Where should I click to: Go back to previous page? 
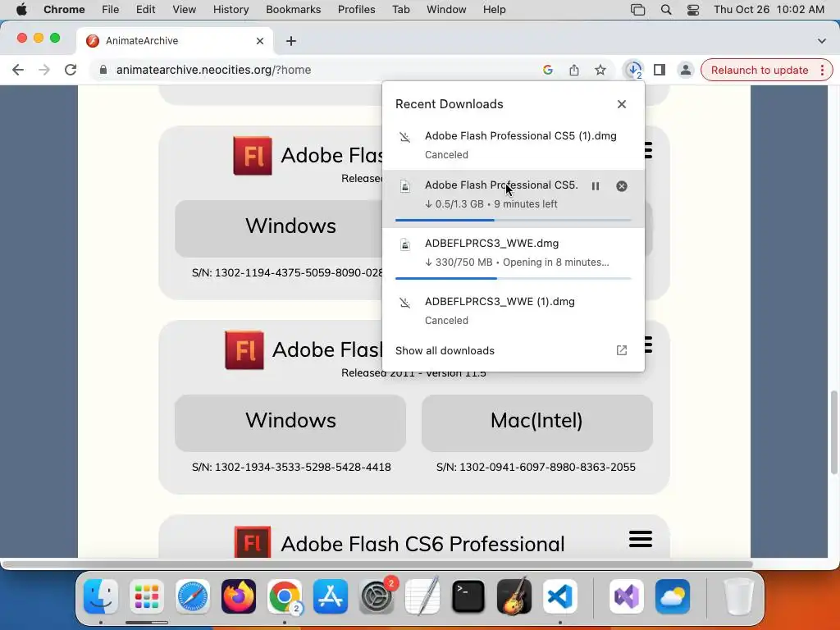pos(18,70)
